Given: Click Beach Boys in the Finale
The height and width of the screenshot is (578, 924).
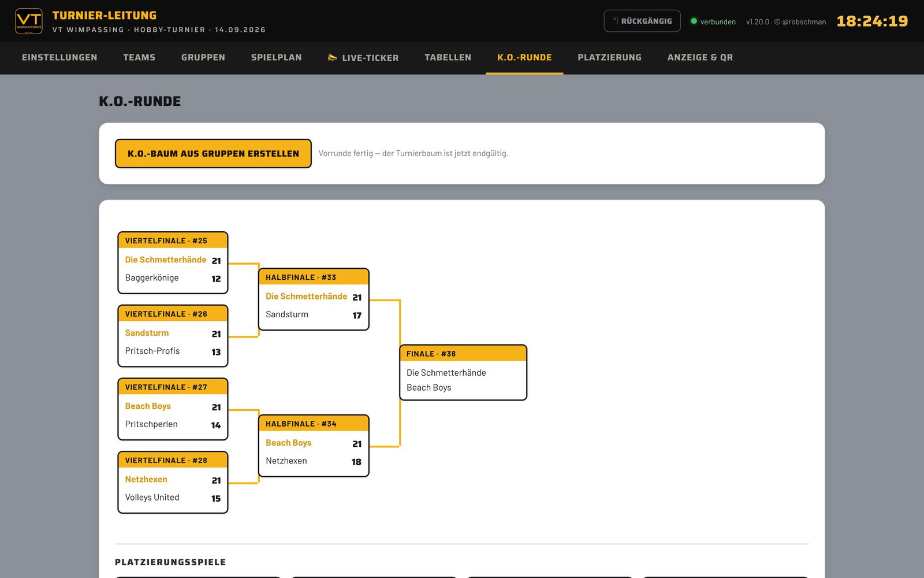Looking at the screenshot, I should (x=429, y=388).
